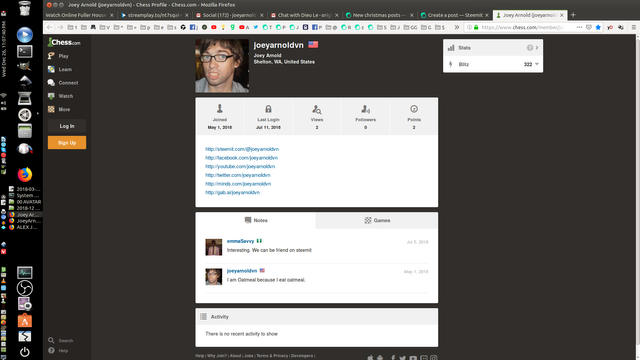640x360 pixels.
Task: Click the Why Join? footer link
Action: pos(216,356)
